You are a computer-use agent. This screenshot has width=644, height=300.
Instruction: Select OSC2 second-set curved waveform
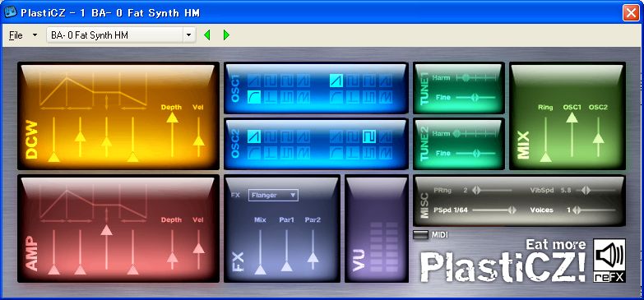click(336, 153)
